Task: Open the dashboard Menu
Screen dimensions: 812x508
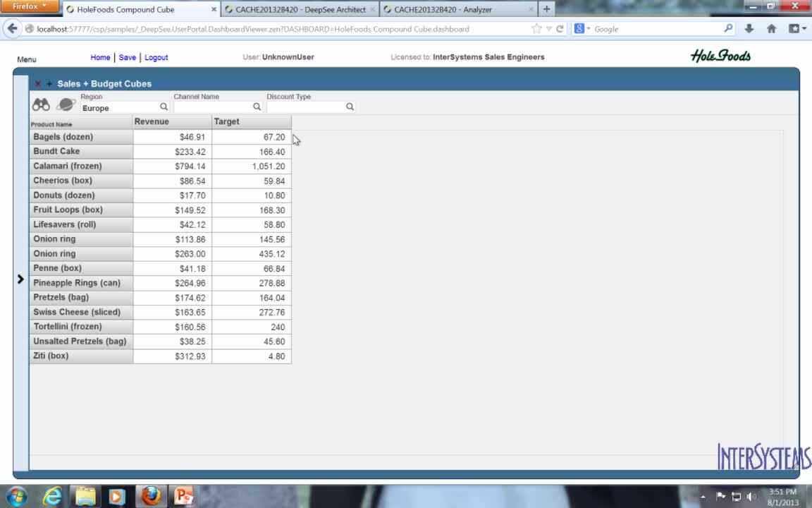Action: click(27, 59)
